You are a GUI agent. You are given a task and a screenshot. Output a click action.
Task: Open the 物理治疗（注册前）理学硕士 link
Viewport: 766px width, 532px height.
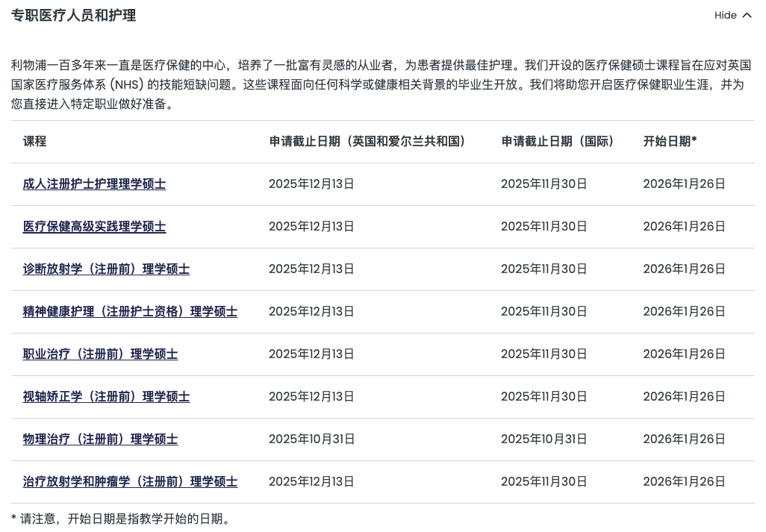point(100,439)
